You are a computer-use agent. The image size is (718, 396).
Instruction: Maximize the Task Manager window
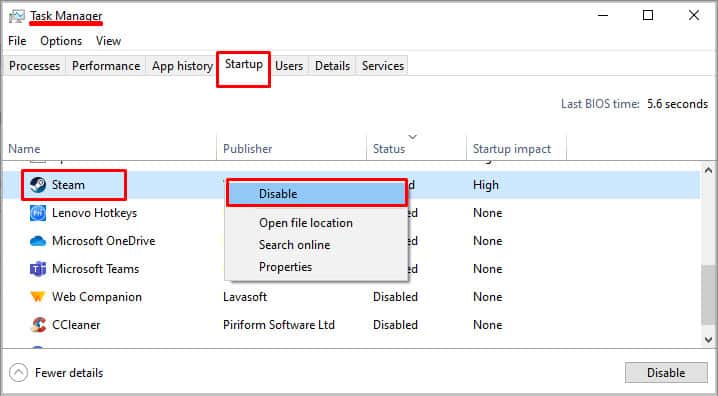point(648,16)
